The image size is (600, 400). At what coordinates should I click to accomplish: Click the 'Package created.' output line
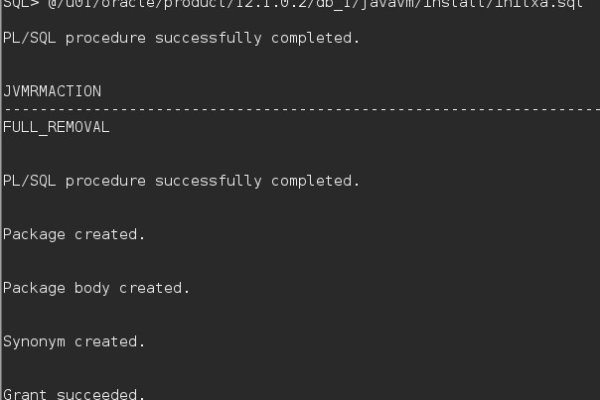coord(74,234)
